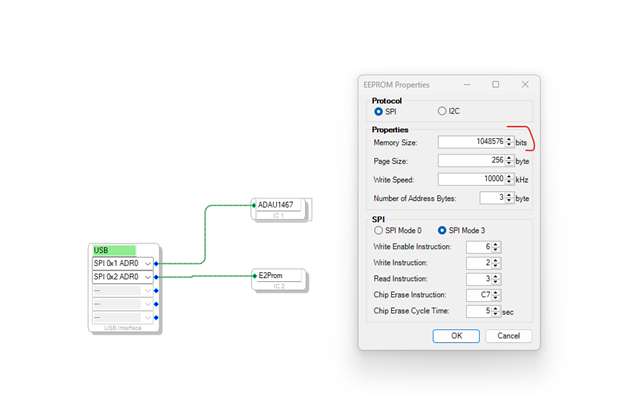Choose SPI Mode 3 option

point(442,231)
